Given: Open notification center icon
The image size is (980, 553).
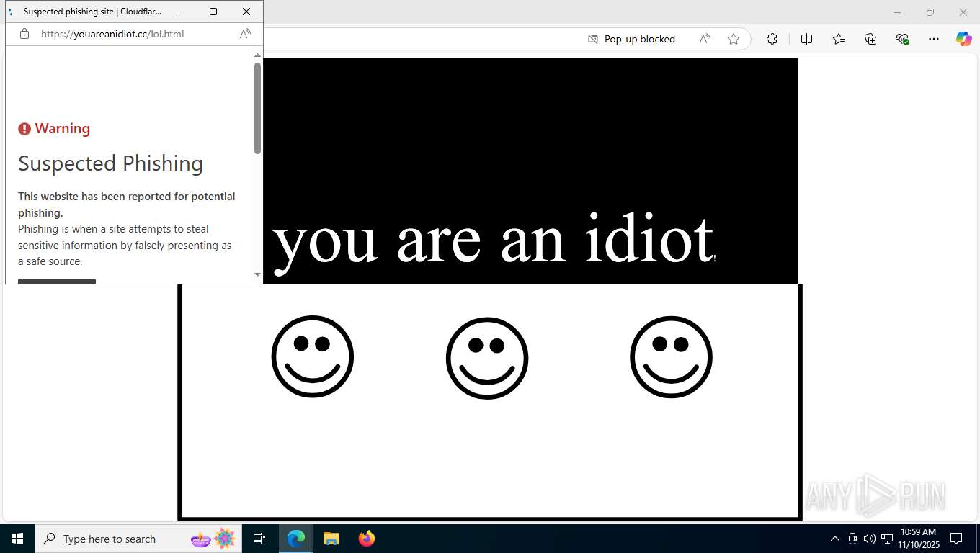Looking at the screenshot, I should [956, 539].
